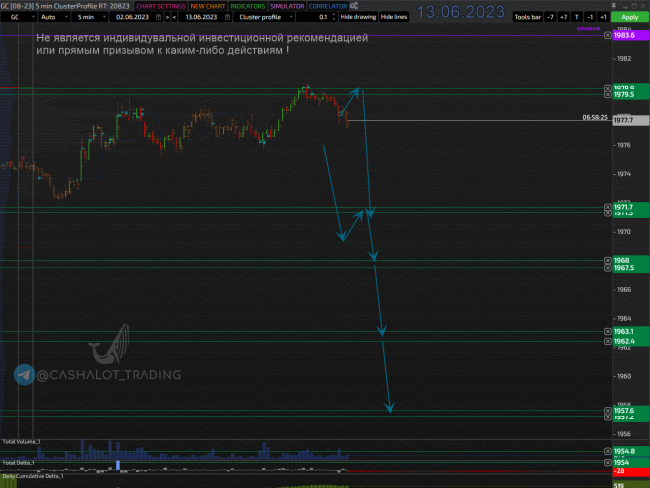Screen dimensions: 650x488
Task: Open the 5 min timeframe dropdown
Action: pyautogui.click(x=90, y=17)
